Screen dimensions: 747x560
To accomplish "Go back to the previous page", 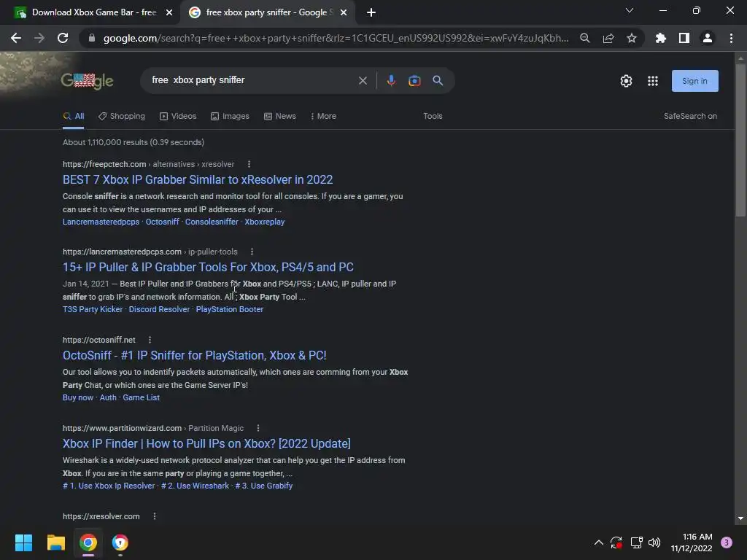I will click(16, 38).
